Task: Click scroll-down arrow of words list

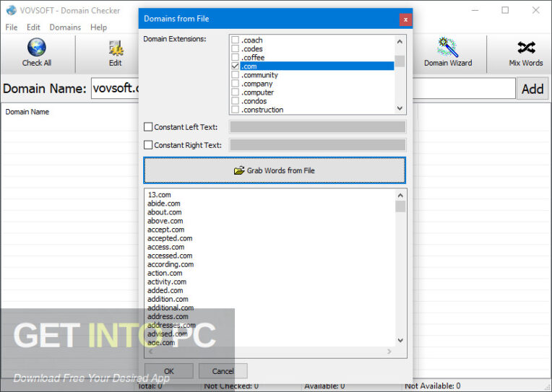Action: coord(400,340)
